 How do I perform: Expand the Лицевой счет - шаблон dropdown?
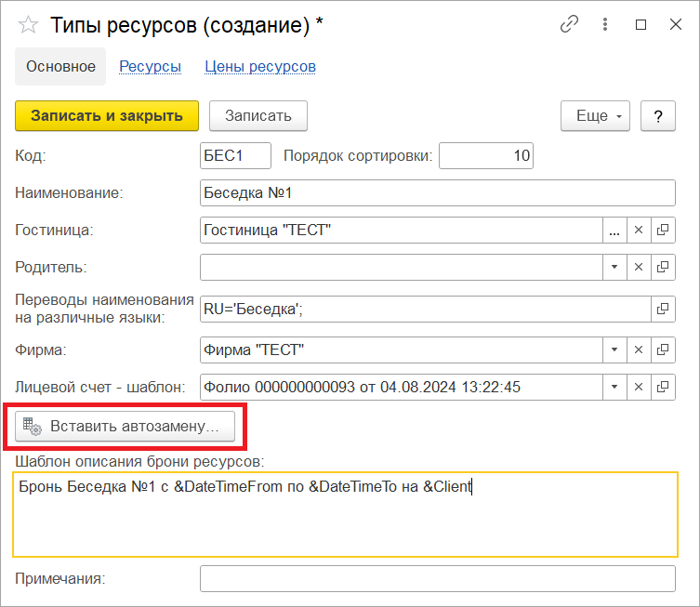point(614,387)
